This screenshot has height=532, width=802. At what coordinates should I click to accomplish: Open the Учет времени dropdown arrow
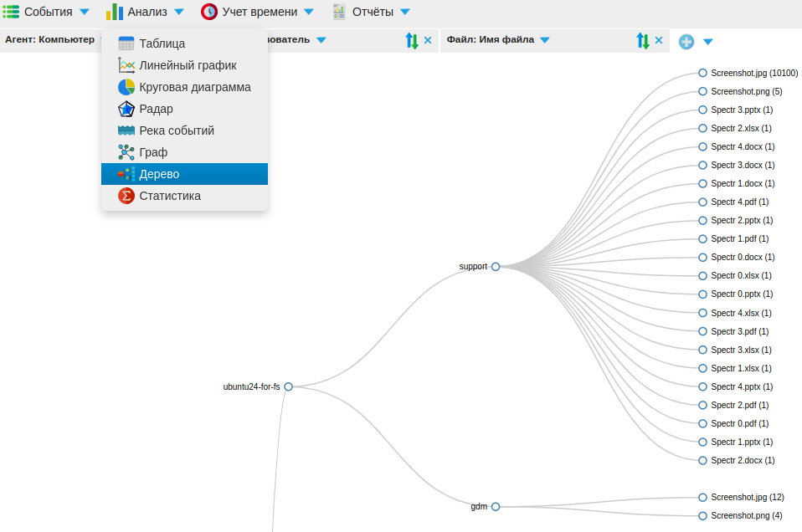tap(308, 12)
